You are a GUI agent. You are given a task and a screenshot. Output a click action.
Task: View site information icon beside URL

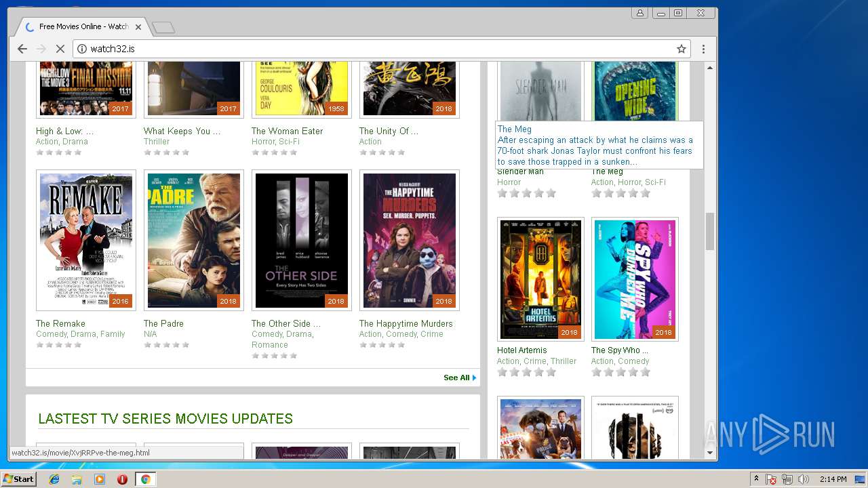click(82, 49)
